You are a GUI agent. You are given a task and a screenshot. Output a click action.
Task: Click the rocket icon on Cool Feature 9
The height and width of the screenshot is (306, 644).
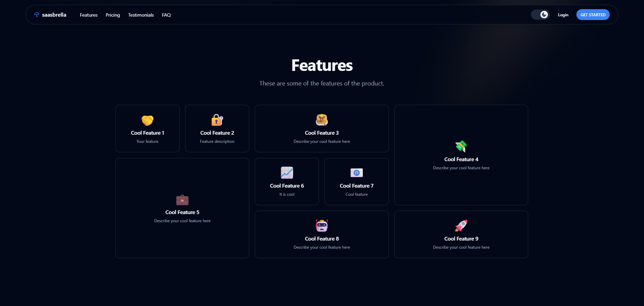point(461,226)
